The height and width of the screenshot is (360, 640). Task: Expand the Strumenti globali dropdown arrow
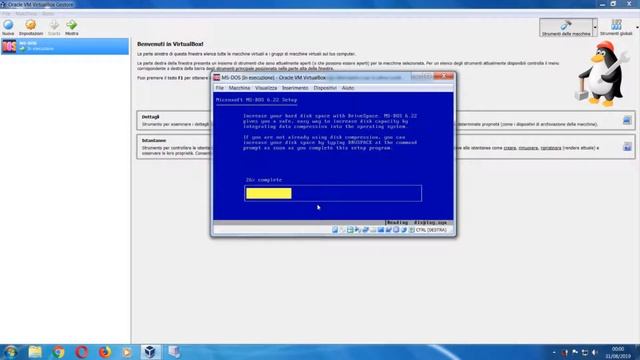637,27
